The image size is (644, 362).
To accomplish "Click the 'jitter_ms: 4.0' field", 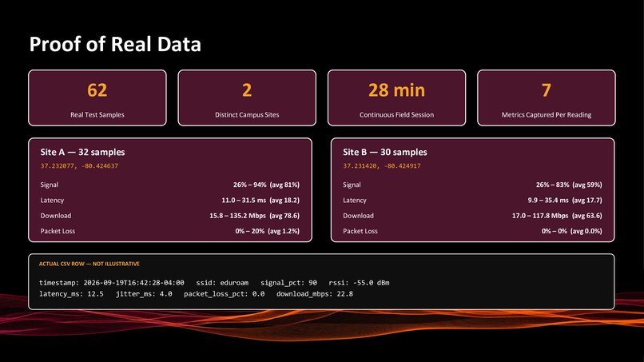I will (x=144, y=294).
